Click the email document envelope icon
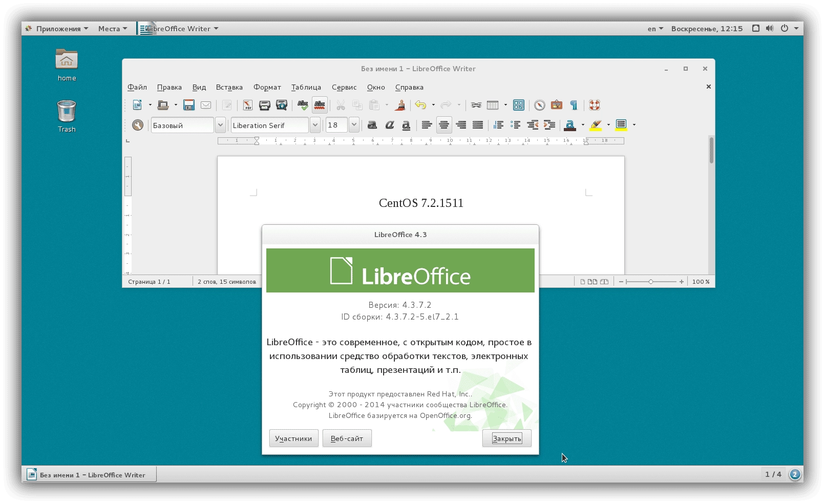The image size is (825, 504). (x=206, y=105)
